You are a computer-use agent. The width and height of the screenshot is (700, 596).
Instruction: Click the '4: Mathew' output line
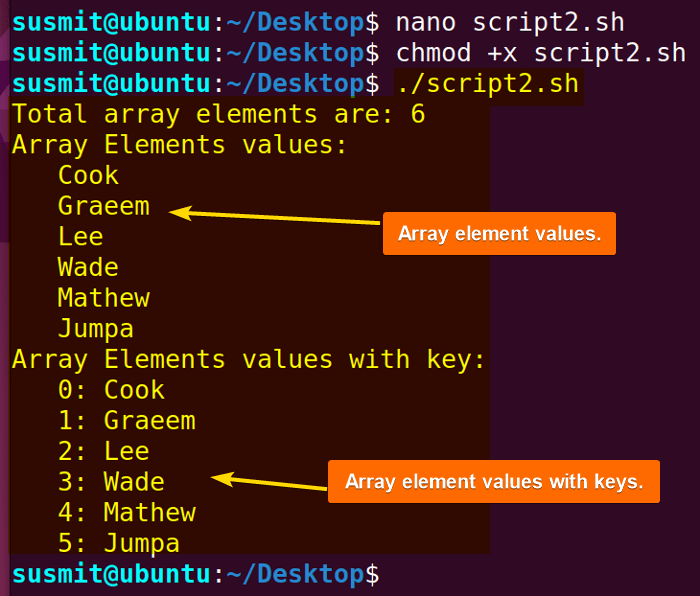coord(127,513)
